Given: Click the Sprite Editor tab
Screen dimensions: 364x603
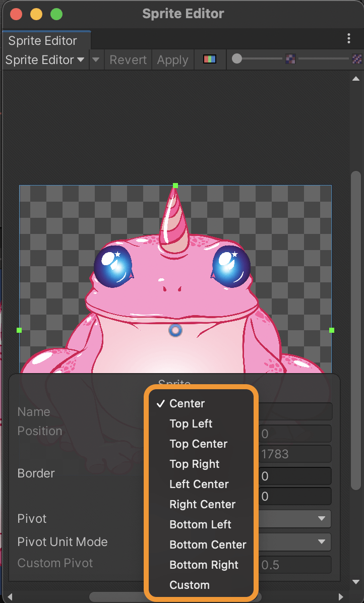Looking at the screenshot, I should click(43, 41).
